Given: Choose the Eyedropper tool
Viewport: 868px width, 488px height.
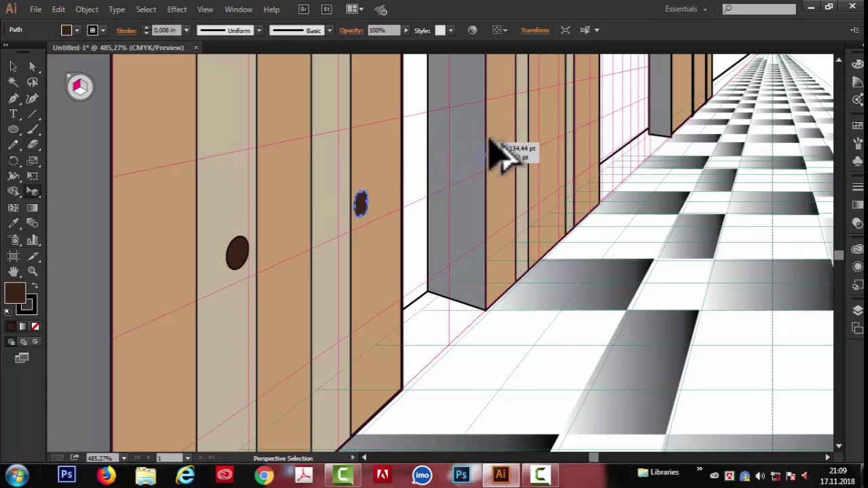Looking at the screenshot, I should [13, 224].
